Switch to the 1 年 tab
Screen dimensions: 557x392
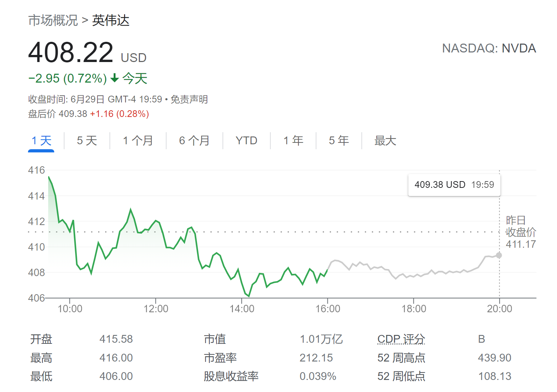point(293,141)
